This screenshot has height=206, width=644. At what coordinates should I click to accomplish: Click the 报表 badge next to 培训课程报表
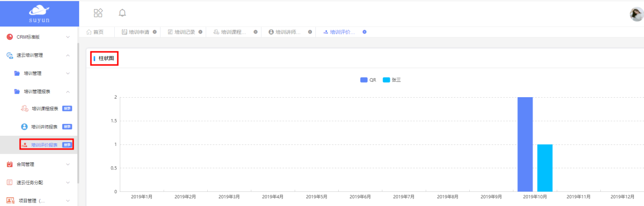point(67,108)
